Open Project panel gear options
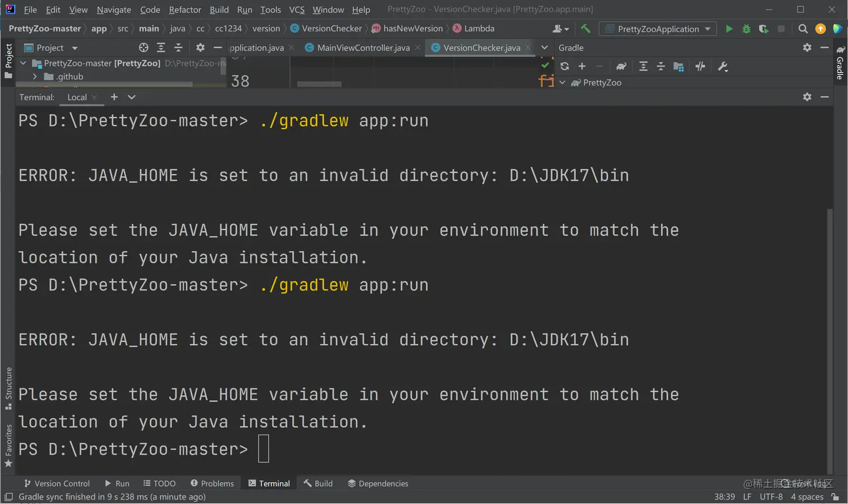Screen dimensions: 848x504 [x=200, y=48]
